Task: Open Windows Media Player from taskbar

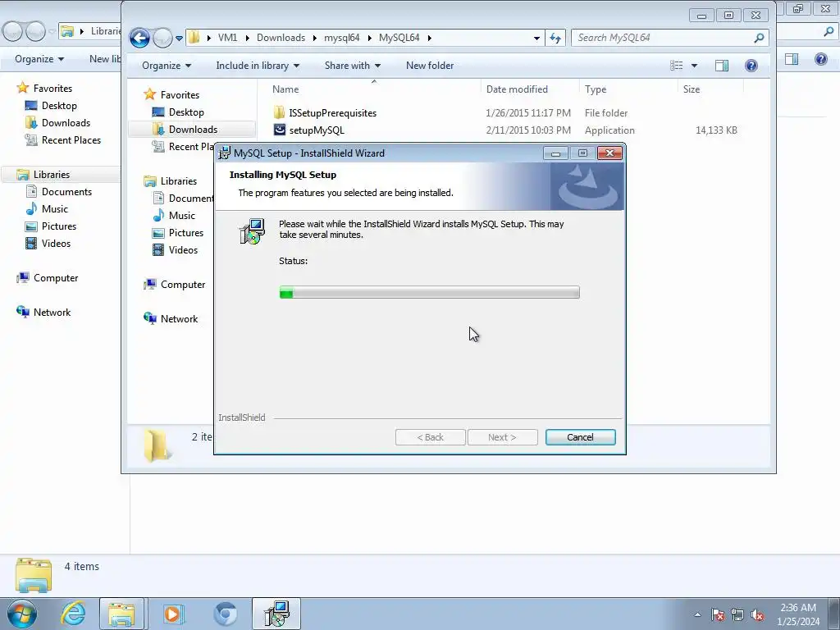Action: [173, 614]
